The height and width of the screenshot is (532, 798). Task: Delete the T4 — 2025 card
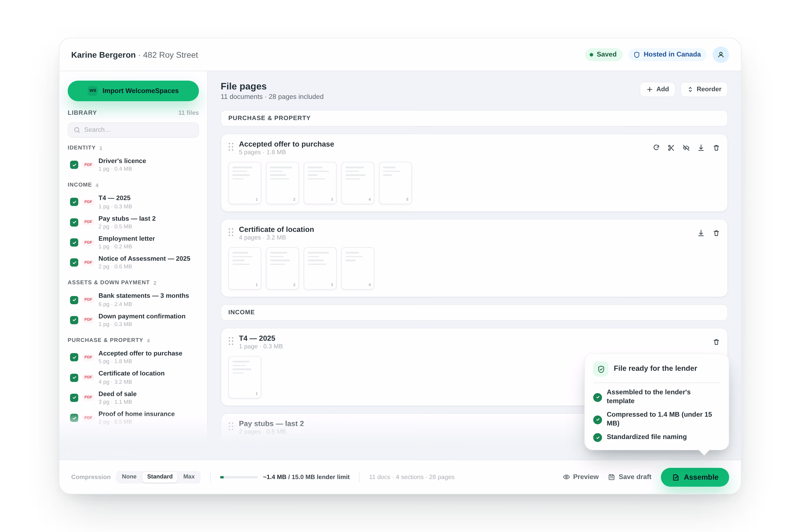coord(716,342)
